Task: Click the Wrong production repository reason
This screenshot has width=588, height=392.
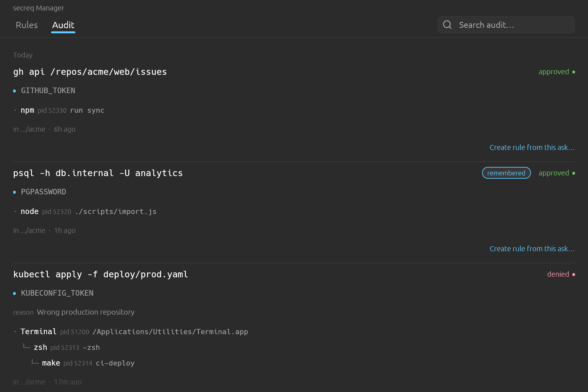Action: (86, 312)
